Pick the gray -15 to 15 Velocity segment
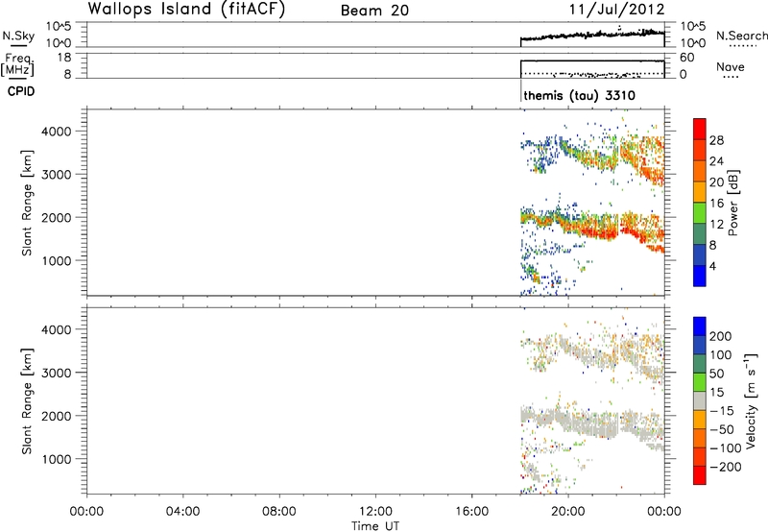Screen dimensions: 768x532 tap(700, 400)
